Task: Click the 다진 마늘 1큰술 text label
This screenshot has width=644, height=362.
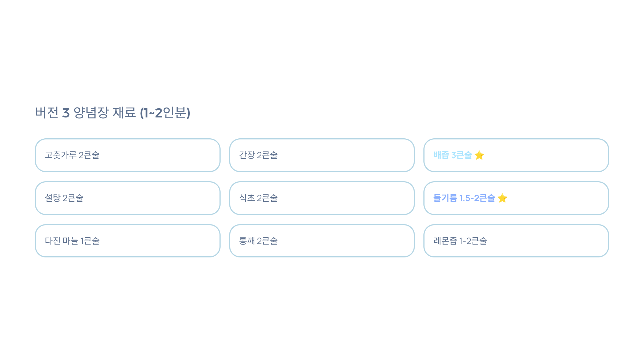Action: point(72,241)
